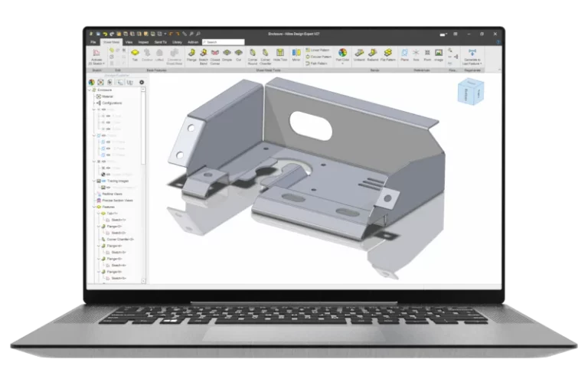Click the Linear Pattern button
Image resolution: width=588 pixels, height=392 pixels.
[318, 50]
